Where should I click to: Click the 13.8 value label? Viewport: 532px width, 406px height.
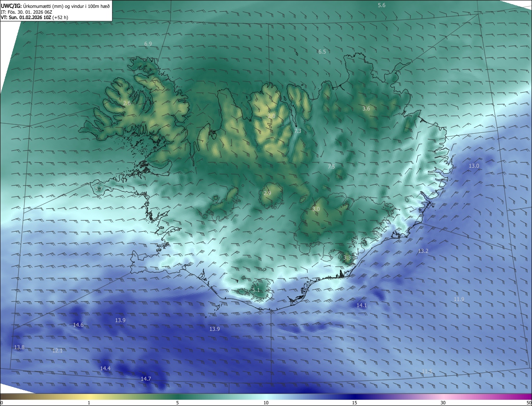(19, 347)
